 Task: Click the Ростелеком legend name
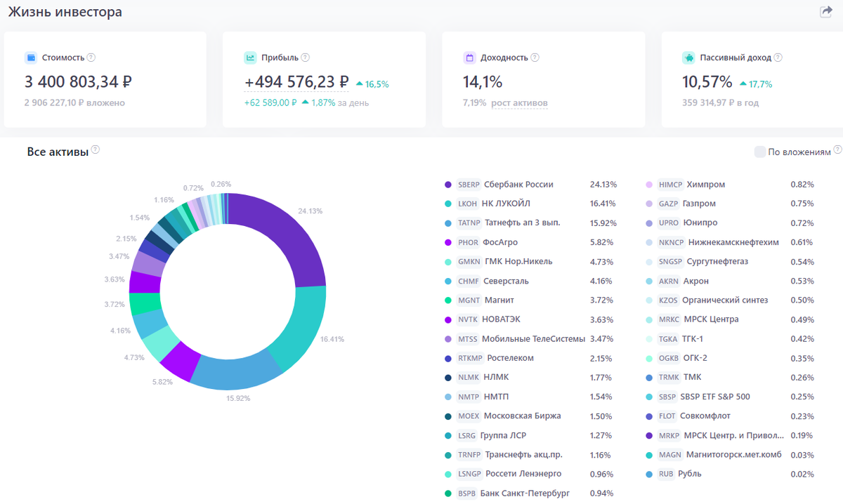(x=511, y=358)
